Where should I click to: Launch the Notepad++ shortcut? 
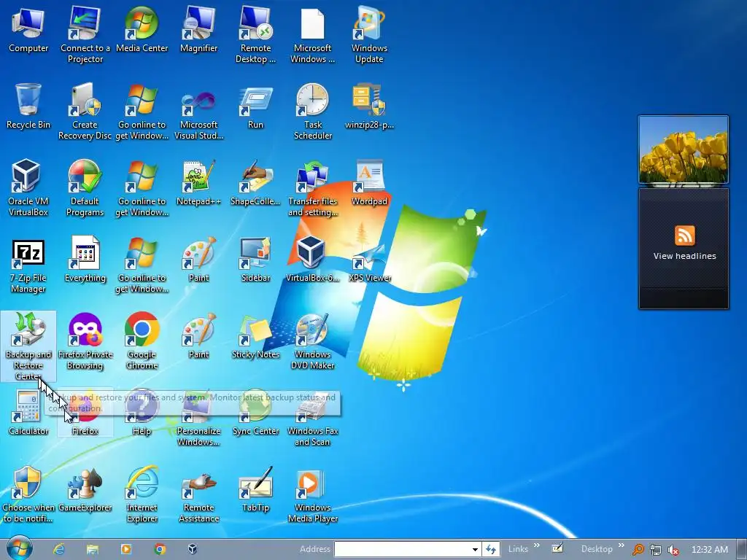tap(198, 183)
